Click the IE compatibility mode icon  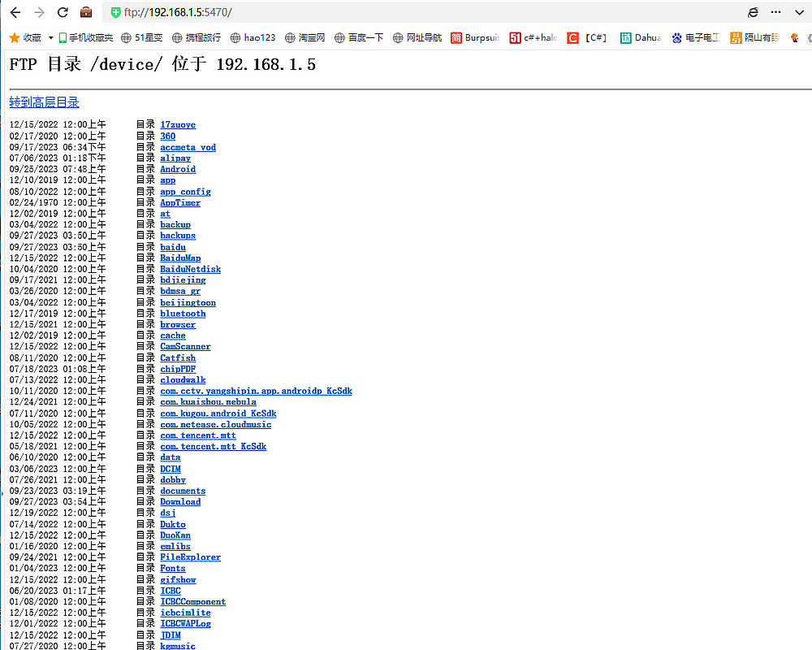pos(753,12)
